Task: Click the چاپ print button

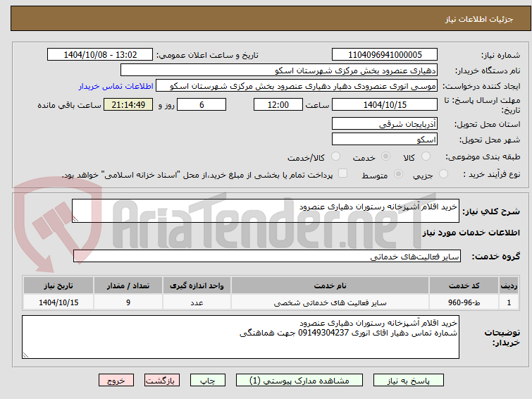Action: [208, 381]
